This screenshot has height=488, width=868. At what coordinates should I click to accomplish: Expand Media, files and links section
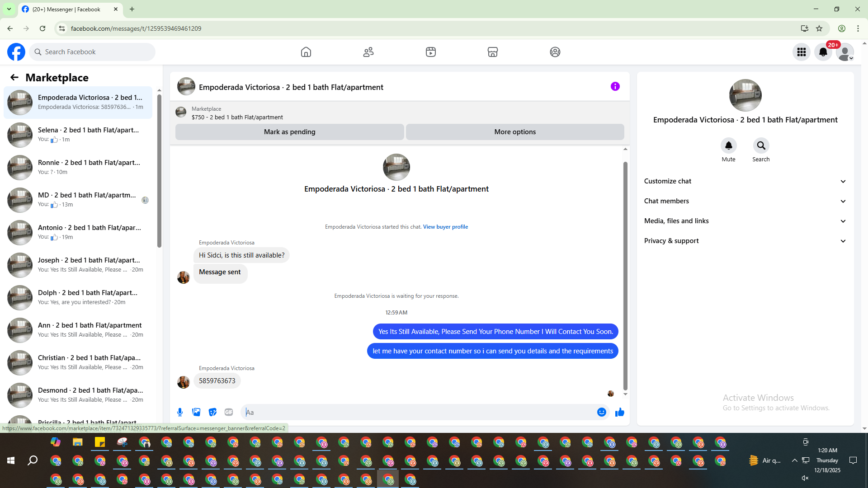tap(745, 221)
